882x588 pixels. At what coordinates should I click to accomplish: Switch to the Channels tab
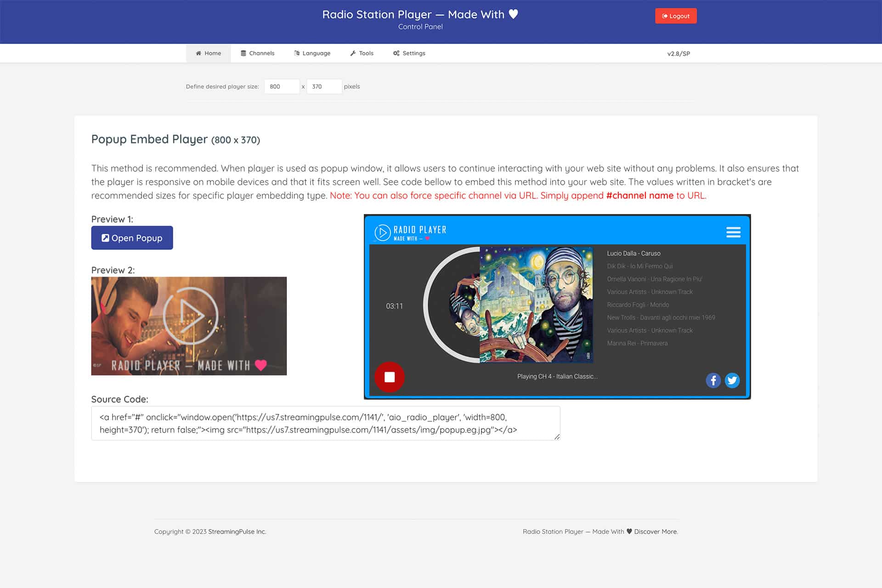(257, 53)
